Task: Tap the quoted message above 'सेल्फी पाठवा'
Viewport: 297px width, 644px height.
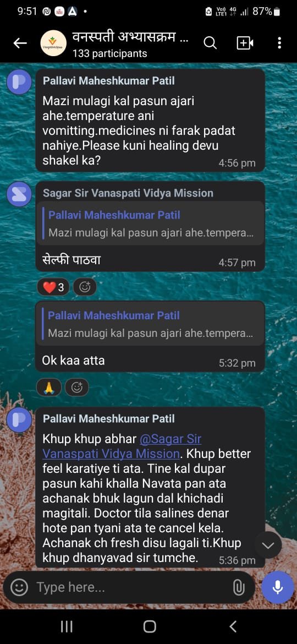Action: click(151, 223)
